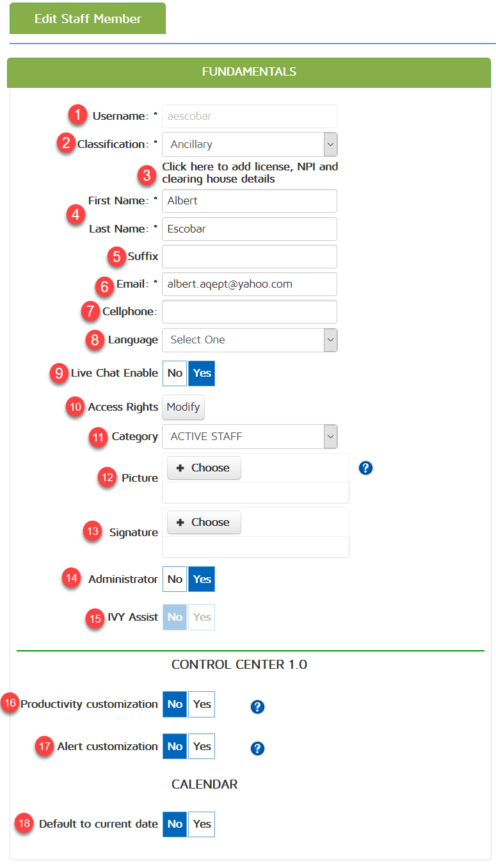496x868 pixels.
Task: Expand the Language dropdown
Action: [250, 340]
